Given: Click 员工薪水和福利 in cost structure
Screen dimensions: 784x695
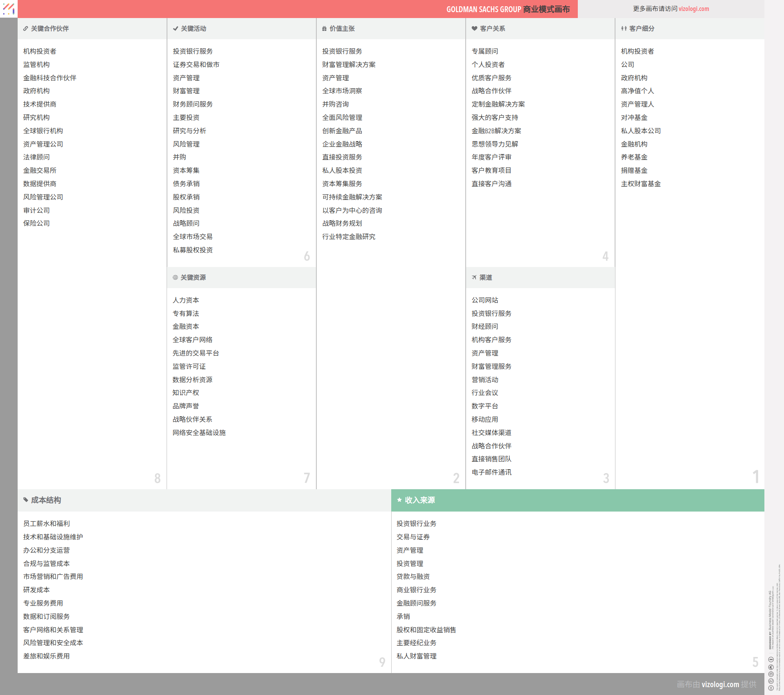Looking at the screenshot, I should 46,524.
